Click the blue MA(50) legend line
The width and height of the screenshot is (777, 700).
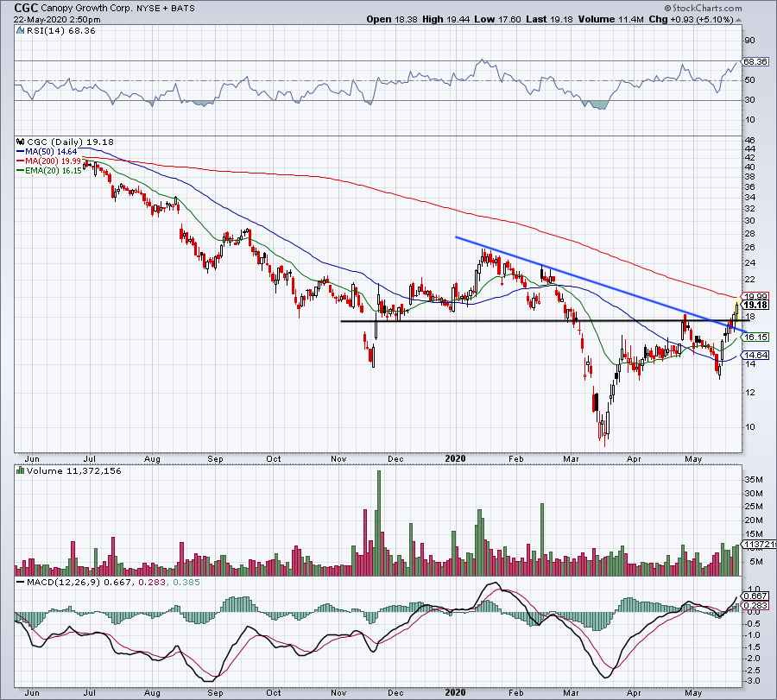21,152
